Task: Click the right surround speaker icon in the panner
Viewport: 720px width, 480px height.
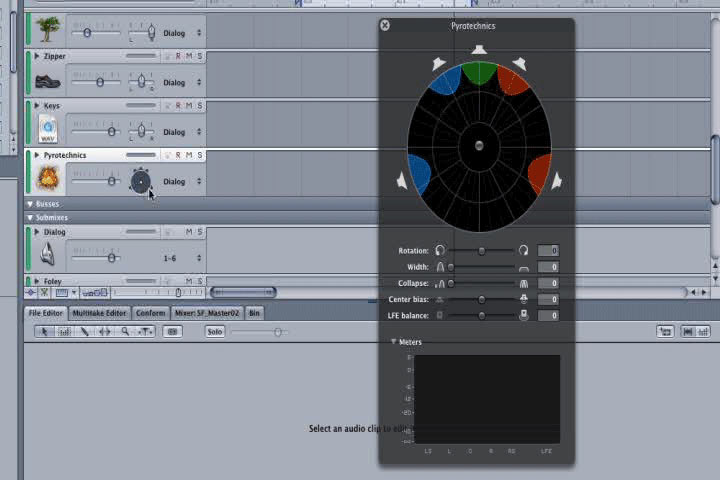Action: (x=557, y=181)
